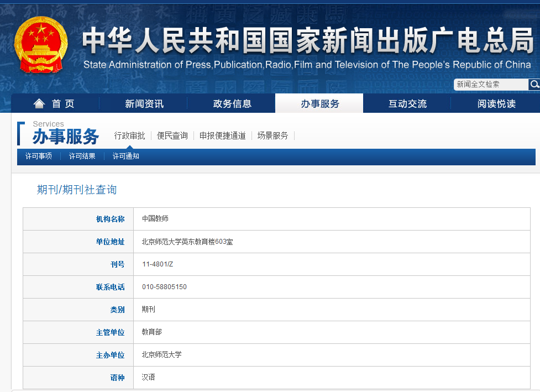The image size is (540, 392).
Task: Open the 阅读悦读 navigation tab
Action: click(x=496, y=103)
